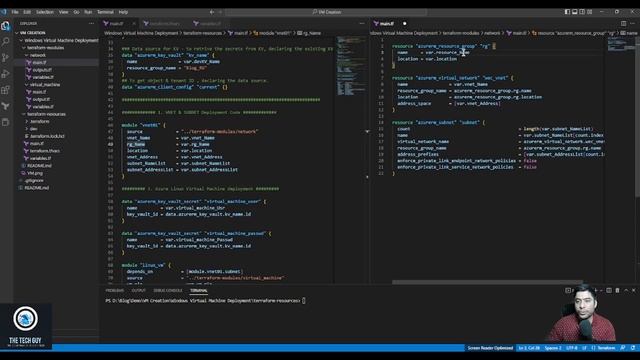This screenshot has height=360, width=640.
Task: Click Screen Reader Optimized in status bar
Action: coord(490,348)
